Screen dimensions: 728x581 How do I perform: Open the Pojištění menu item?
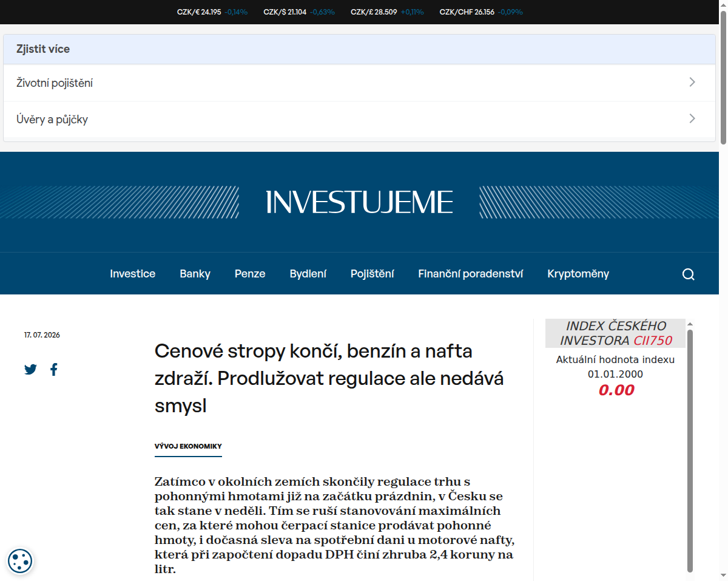pos(372,274)
